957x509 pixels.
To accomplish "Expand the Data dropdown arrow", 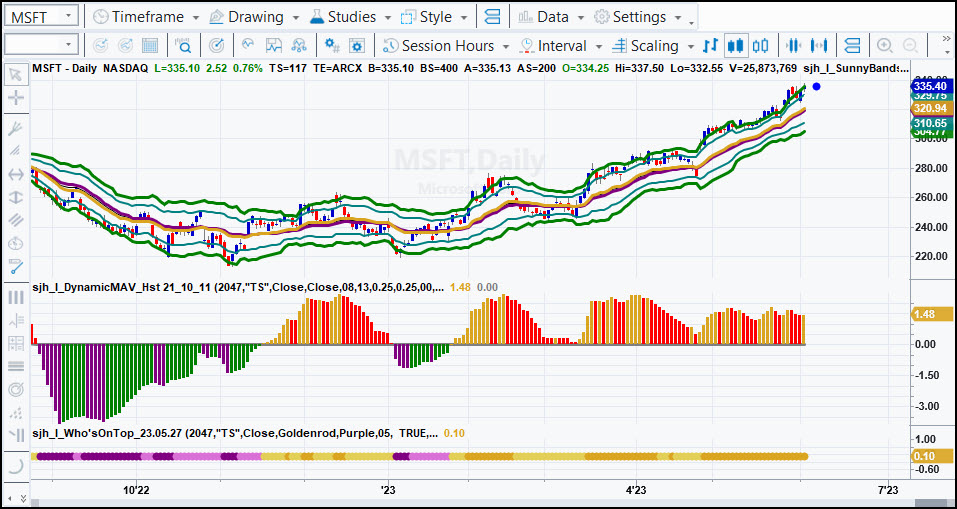I will (x=580, y=18).
